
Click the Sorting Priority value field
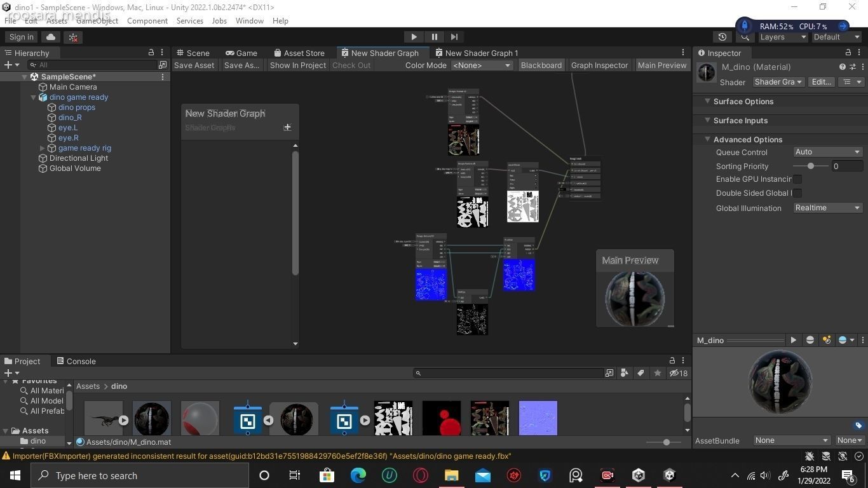point(847,166)
